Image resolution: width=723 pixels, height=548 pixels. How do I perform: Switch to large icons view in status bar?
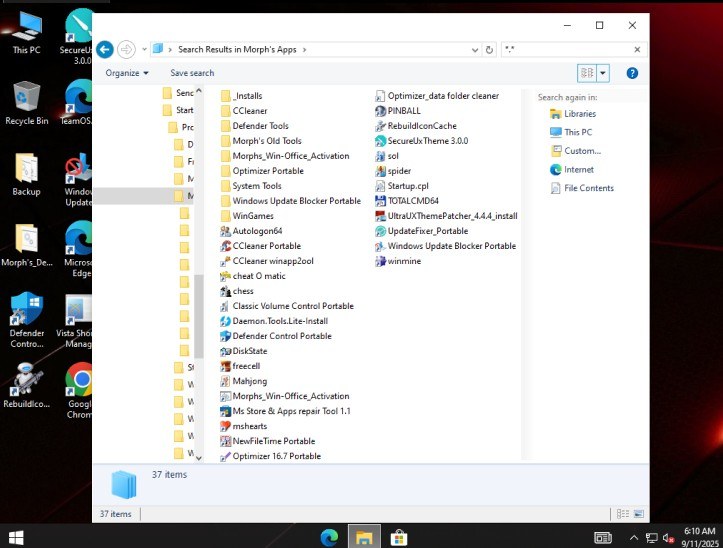639,513
